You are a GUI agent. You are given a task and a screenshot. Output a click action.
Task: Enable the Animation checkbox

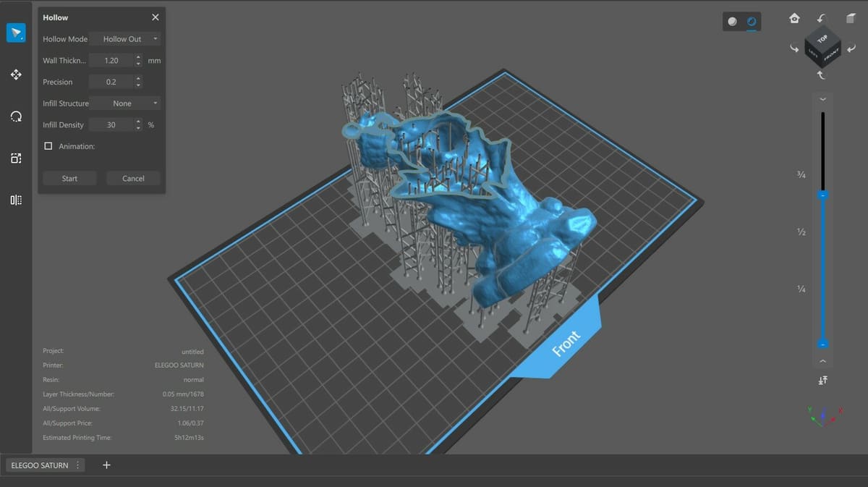[48, 146]
